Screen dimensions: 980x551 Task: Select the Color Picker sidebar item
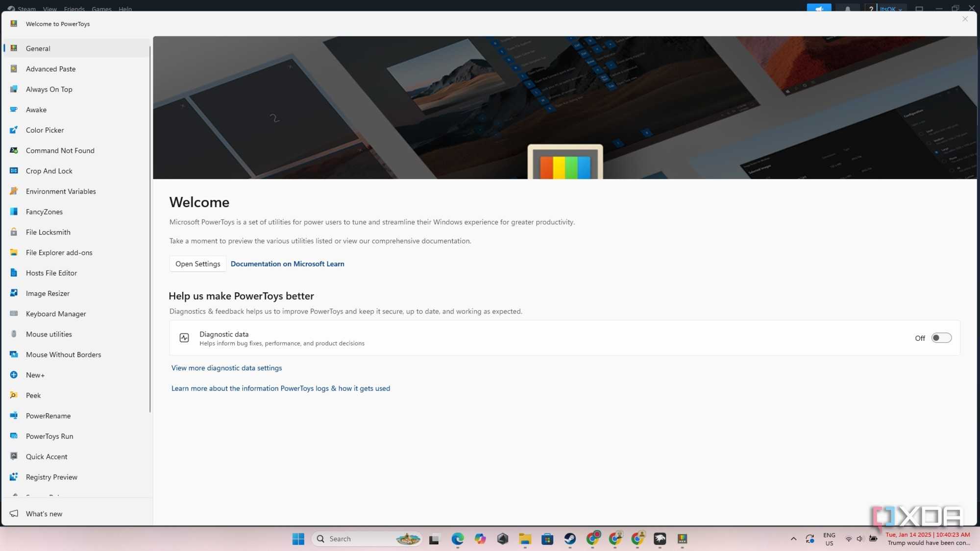pyautogui.click(x=76, y=130)
